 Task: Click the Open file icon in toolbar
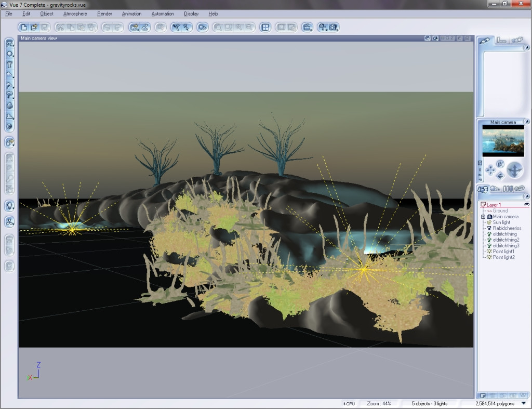tap(34, 27)
